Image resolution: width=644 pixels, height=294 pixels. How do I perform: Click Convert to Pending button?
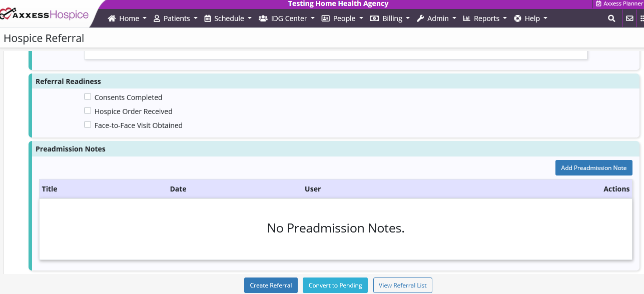(x=335, y=285)
